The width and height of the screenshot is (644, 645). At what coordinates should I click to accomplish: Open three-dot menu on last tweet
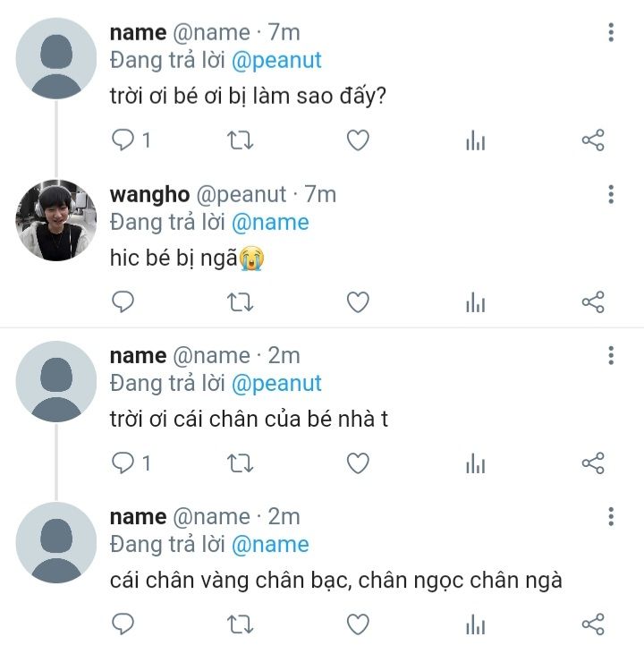coord(611,517)
